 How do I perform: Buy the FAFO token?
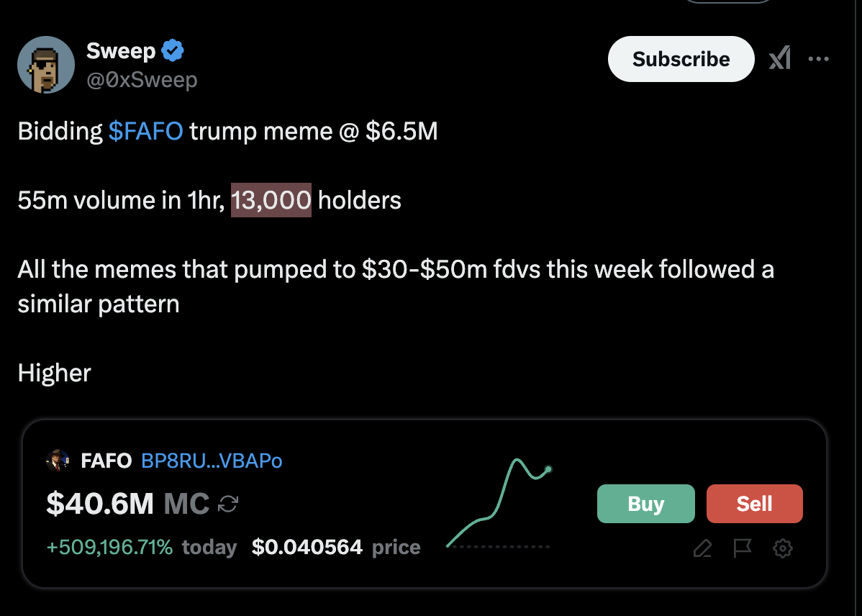click(646, 504)
